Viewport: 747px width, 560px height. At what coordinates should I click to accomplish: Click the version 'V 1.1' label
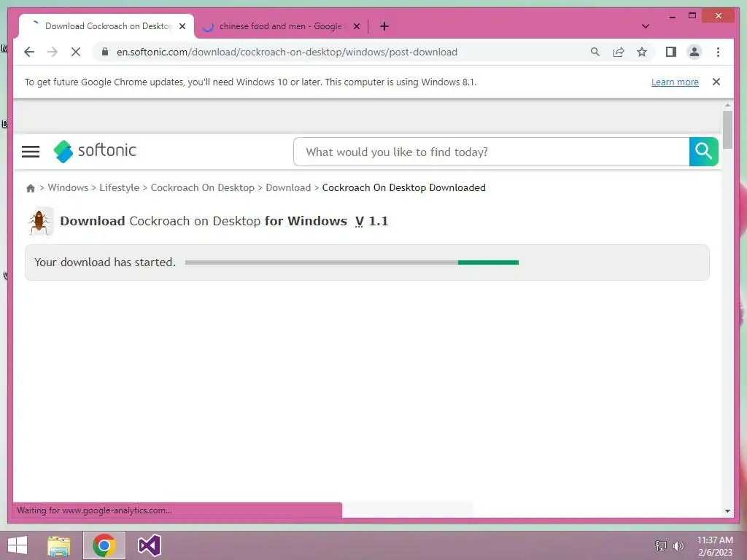371,222
